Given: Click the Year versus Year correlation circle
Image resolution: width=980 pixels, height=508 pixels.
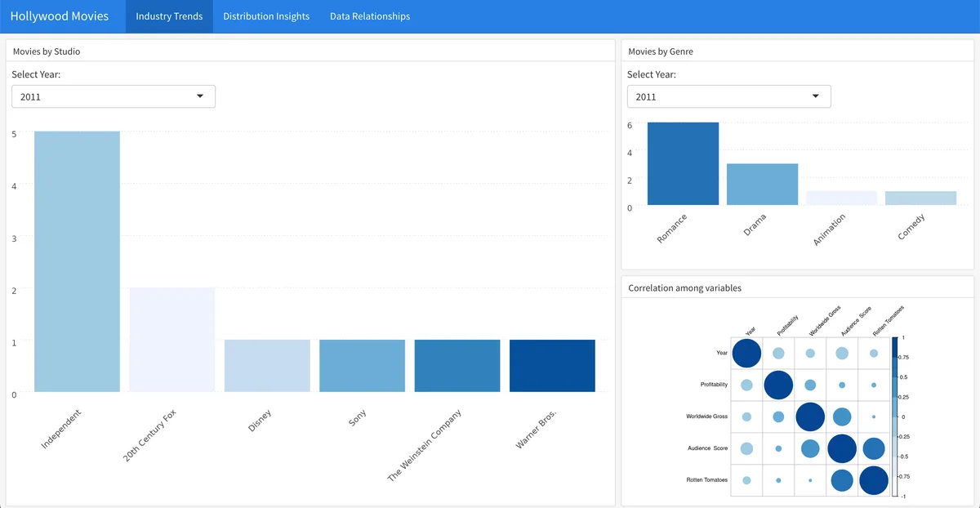Looking at the screenshot, I should click(x=746, y=354).
